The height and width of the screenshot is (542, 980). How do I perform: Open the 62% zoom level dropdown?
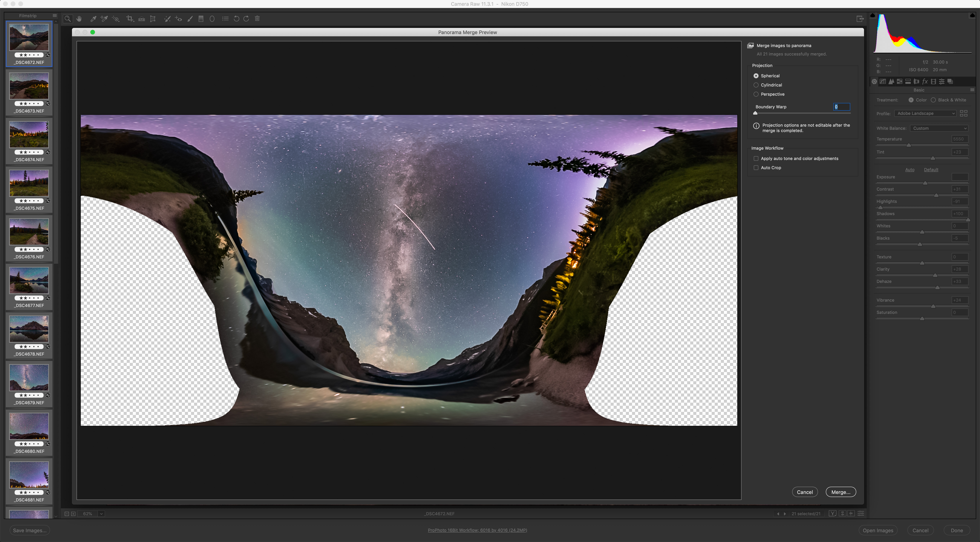[101, 513]
